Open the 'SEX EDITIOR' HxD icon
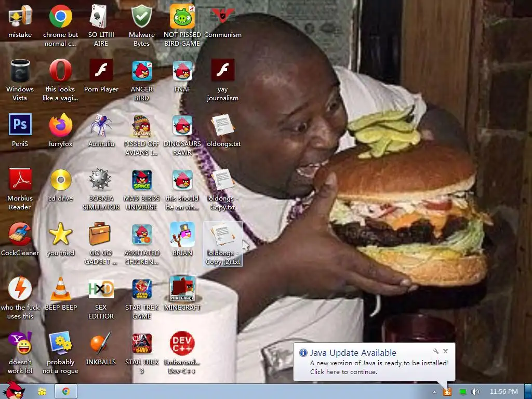This screenshot has width=532, height=399. coord(101,289)
